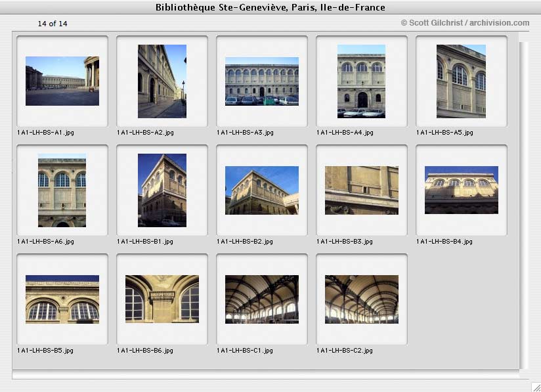Image resolution: width=541 pixels, height=392 pixels.
Task: Open thumbnail 1A1-LH-BS-B5.jpg cornice and arches
Action: click(x=62, y=299)
